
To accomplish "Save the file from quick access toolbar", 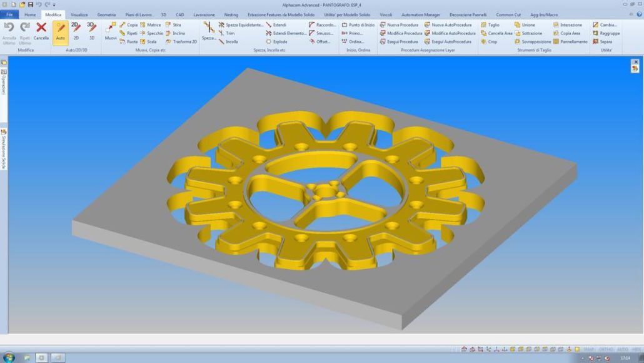I will tap(31, 4).
